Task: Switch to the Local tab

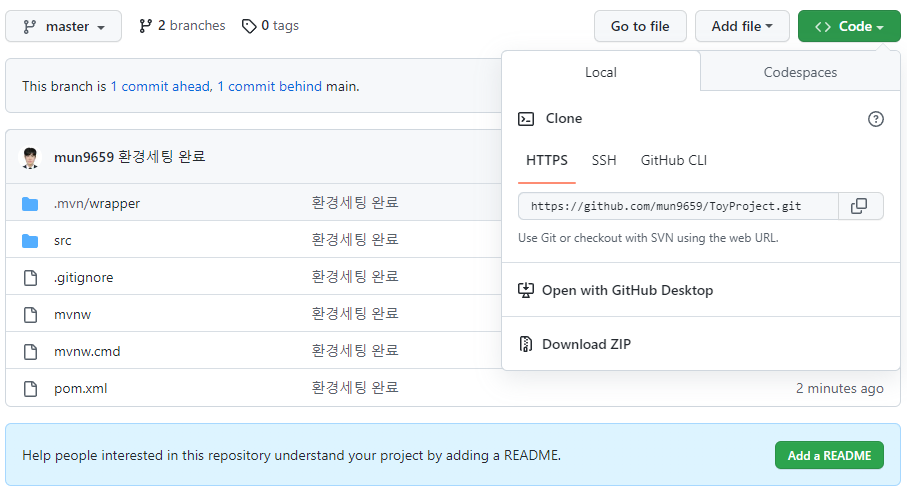Action: point(601,72)
